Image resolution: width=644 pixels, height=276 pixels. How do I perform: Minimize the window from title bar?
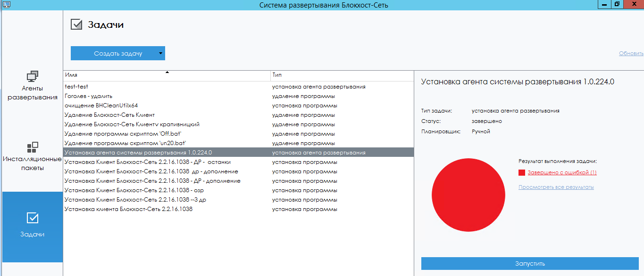(604, 4)
